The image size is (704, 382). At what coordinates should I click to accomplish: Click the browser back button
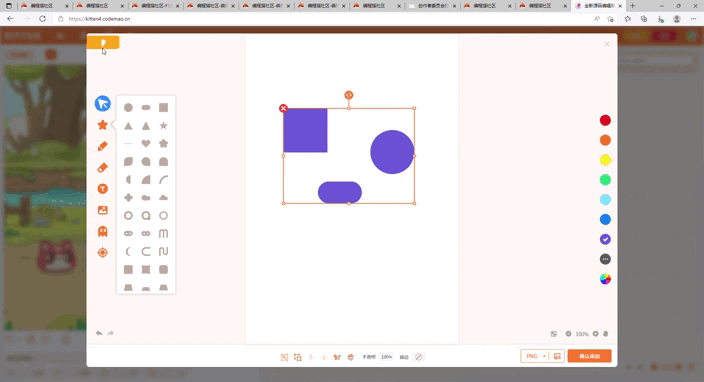(x=10, y=19)
